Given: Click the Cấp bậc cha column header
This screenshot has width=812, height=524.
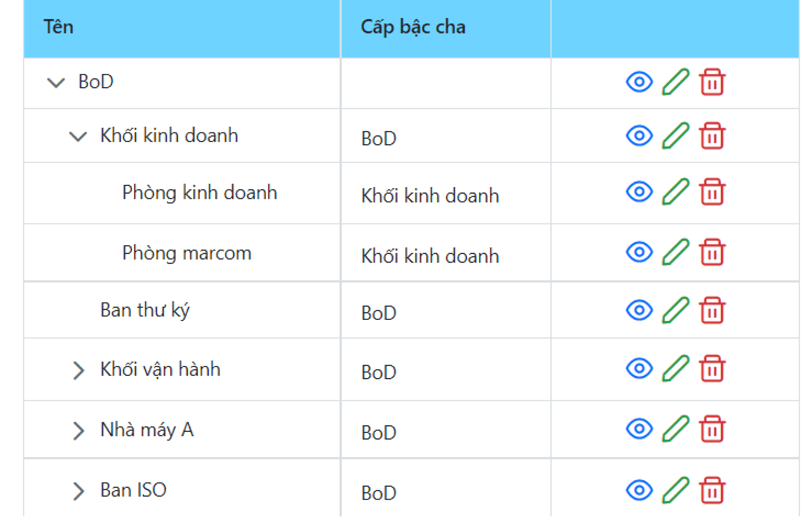Looking at the screenshot, I should point(413,27).
